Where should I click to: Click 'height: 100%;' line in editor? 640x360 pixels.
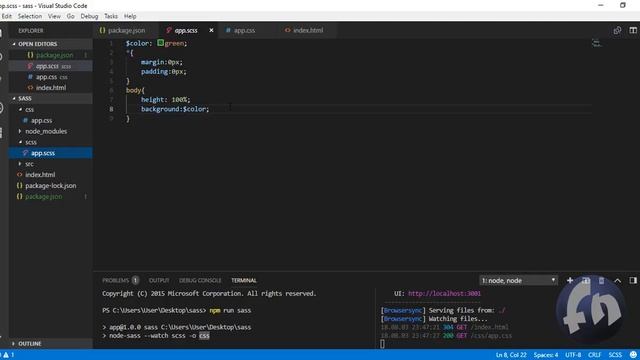pyautogui.click(x=165, y=100)
